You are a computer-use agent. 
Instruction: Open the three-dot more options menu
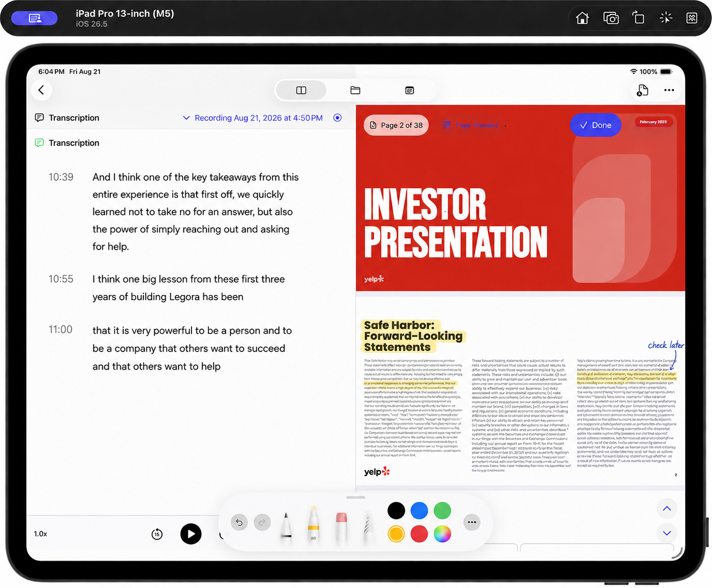click(x=669, y=90)
